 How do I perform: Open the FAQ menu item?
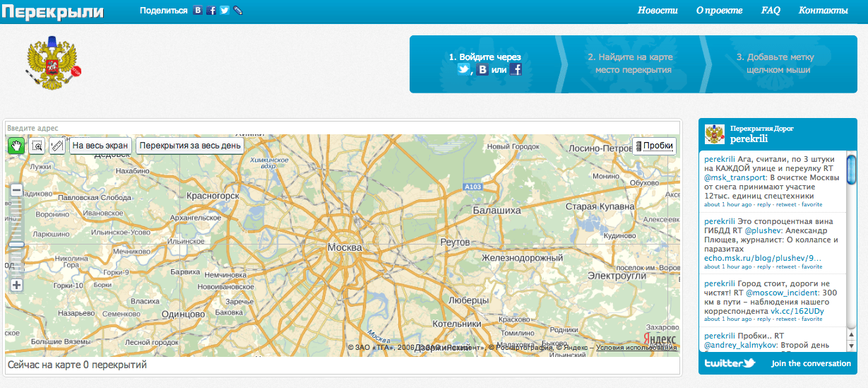point(771,11)
